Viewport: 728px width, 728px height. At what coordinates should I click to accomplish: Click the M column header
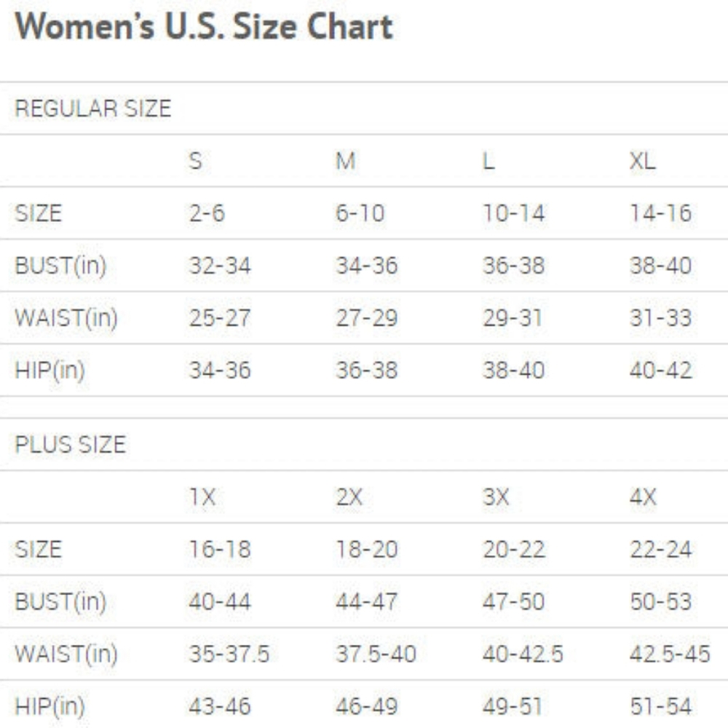(x=346, y=161)
